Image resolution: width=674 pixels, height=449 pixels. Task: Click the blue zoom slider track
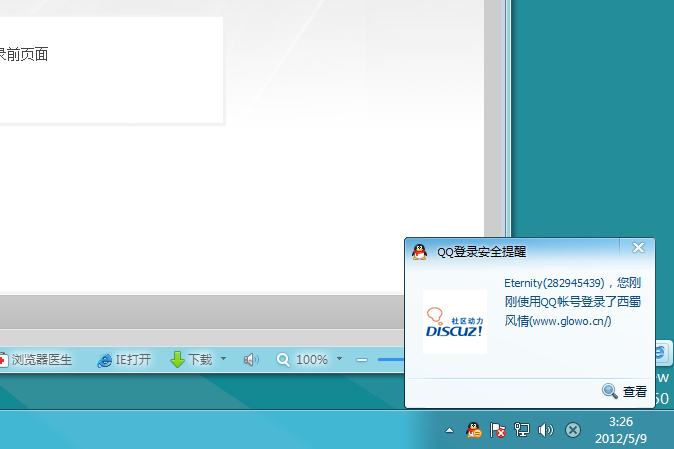(x=391, y=359)
